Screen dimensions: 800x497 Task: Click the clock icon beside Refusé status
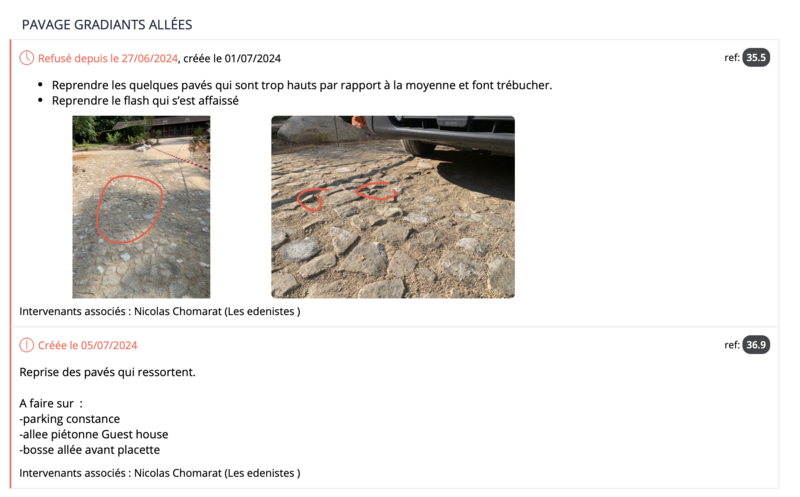(x=27, y=58)
